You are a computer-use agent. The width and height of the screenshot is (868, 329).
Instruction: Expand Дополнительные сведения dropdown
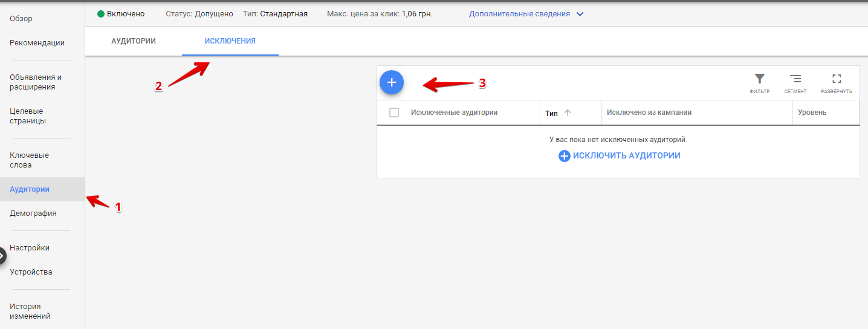(x=526, y=14)
